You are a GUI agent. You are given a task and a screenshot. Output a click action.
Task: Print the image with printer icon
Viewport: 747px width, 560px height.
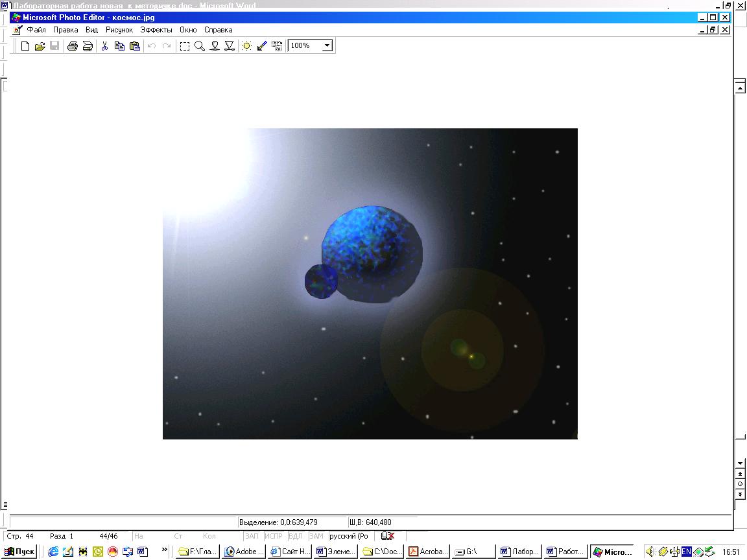click(73, 46)
